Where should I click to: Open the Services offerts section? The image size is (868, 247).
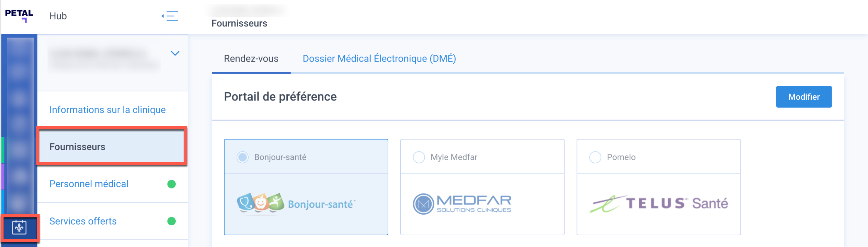tap(83, 221)
